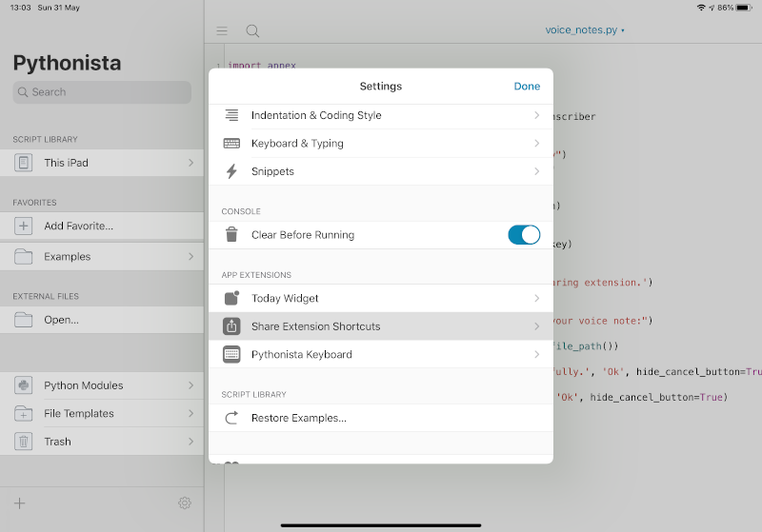Click the editor search magnifier icon
Screen dimensions: 762x532
(x=252, y=31)
